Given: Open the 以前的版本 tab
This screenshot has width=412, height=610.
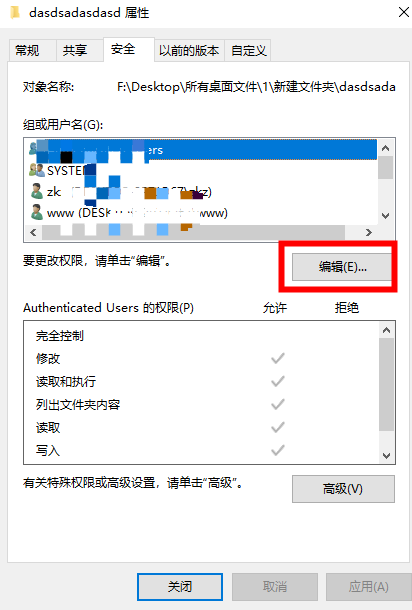Looking at the screenshot, I should coord(189,51).
